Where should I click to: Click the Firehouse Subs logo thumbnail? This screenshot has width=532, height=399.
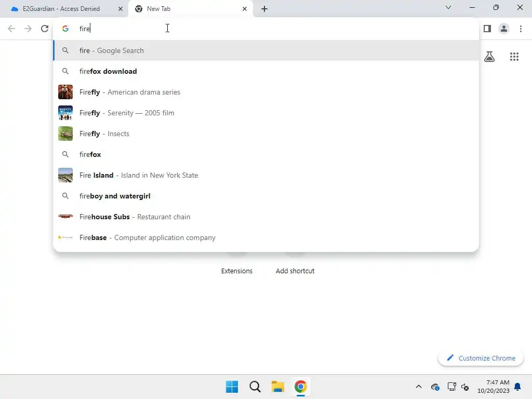[x=65, y=216]
